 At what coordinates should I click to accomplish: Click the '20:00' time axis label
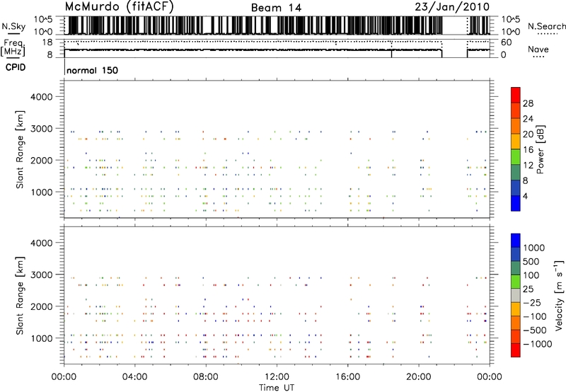click(x=418, y=377)
